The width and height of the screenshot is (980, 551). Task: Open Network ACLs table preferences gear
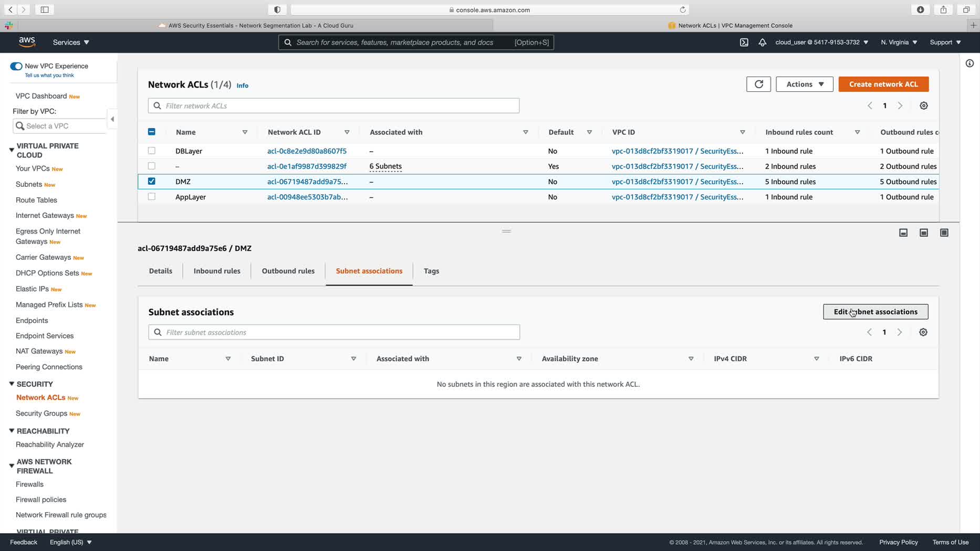[923, 105]
